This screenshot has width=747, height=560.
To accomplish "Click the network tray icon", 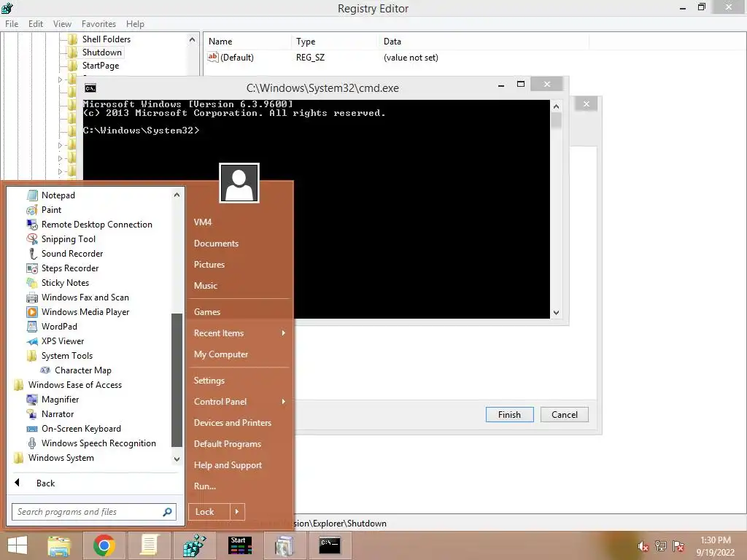I will 661,546.
